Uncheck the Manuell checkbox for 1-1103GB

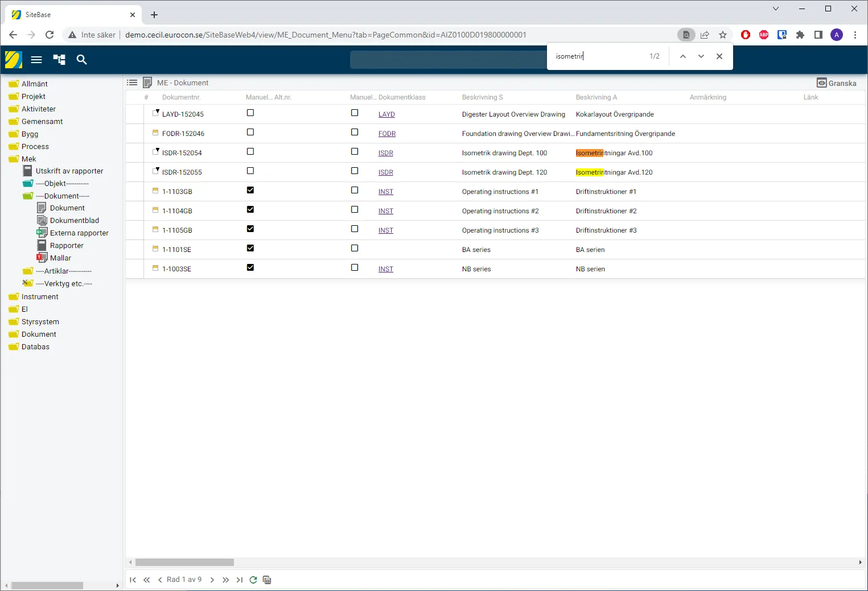(x=250, y=191)
